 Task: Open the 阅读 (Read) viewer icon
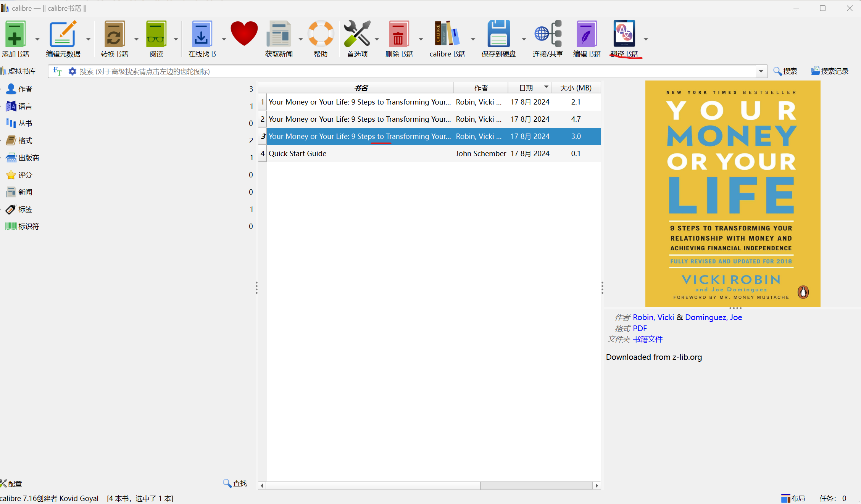tap(156, 34)
